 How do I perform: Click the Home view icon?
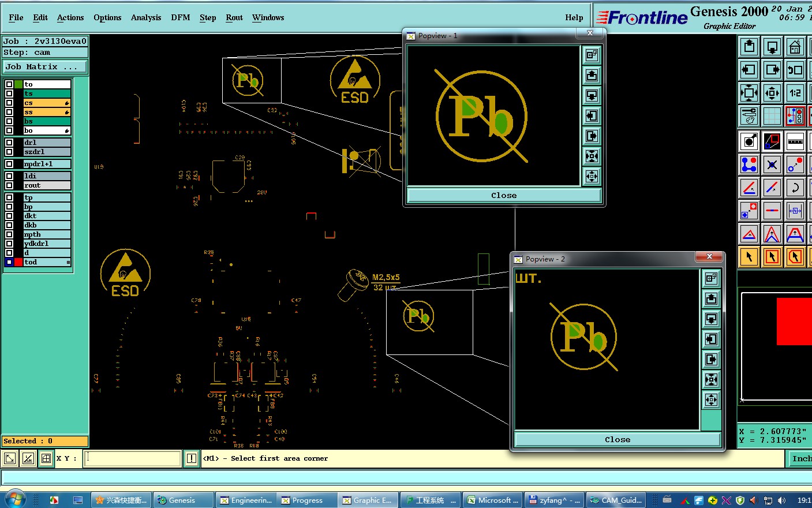coord(795,47)
